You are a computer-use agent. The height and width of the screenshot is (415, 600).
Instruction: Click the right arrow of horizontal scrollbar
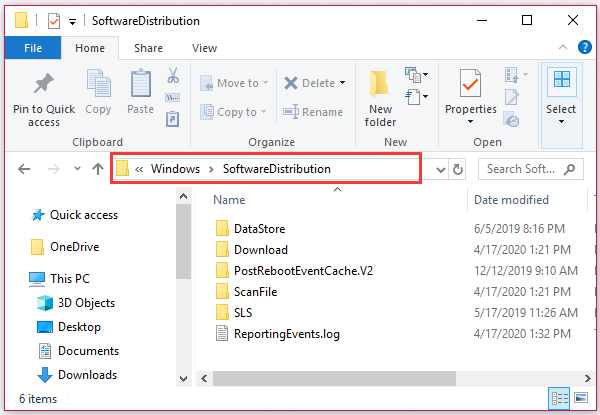pos(587,379)
